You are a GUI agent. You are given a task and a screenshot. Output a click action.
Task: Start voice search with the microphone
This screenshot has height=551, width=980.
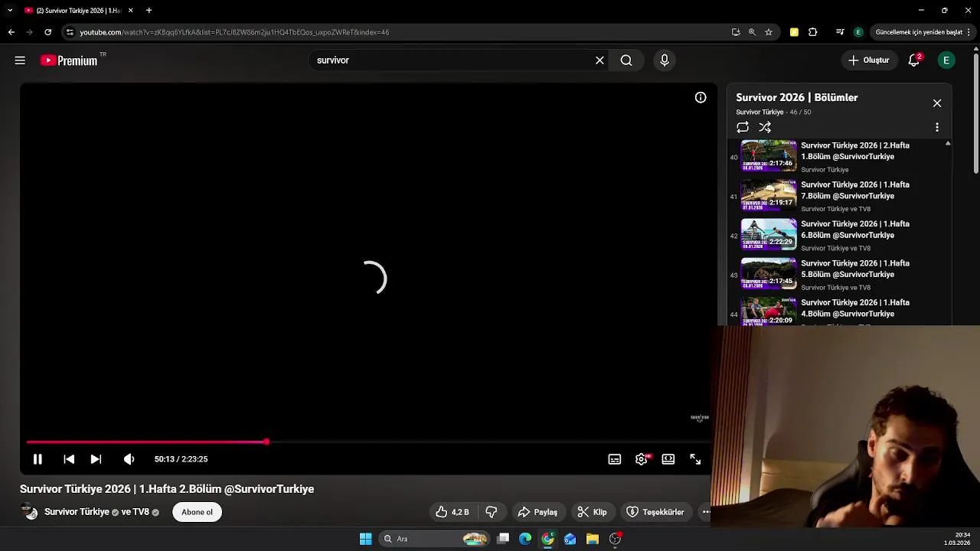click(x=665, y=60)
